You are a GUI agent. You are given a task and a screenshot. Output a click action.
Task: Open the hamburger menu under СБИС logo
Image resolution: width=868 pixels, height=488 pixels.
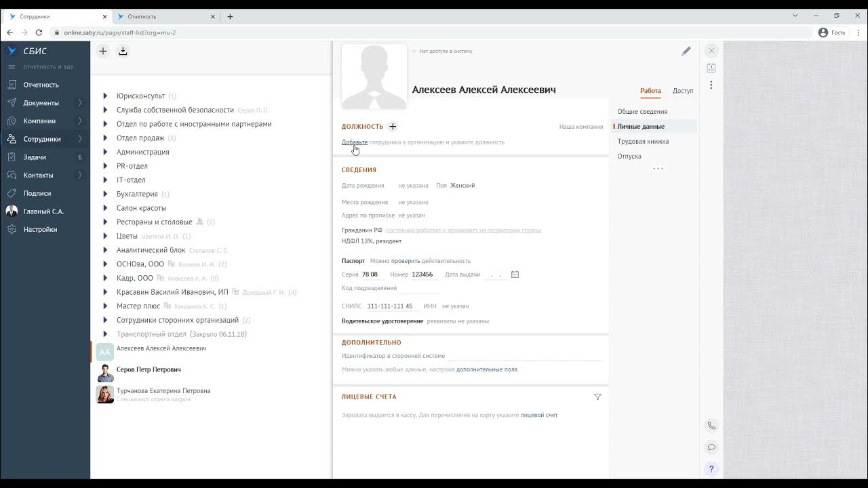click(x=12, y=67)
